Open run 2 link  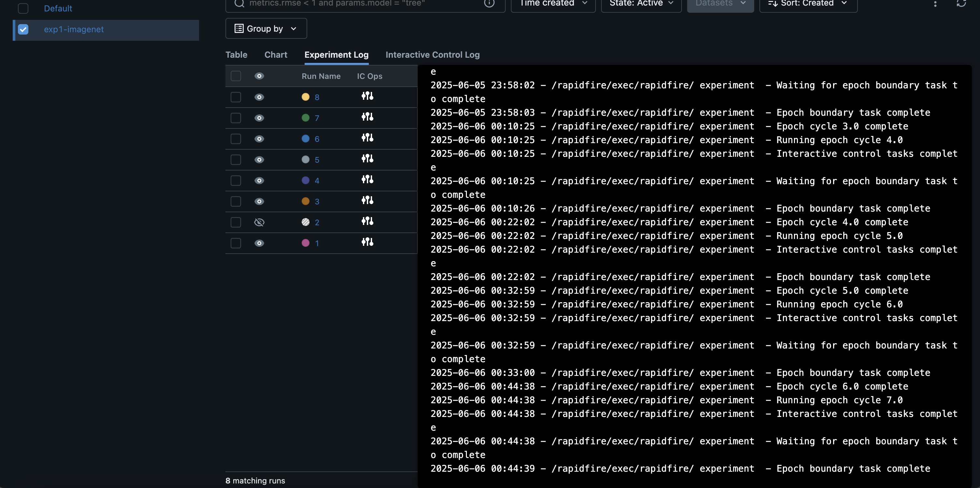317,223
